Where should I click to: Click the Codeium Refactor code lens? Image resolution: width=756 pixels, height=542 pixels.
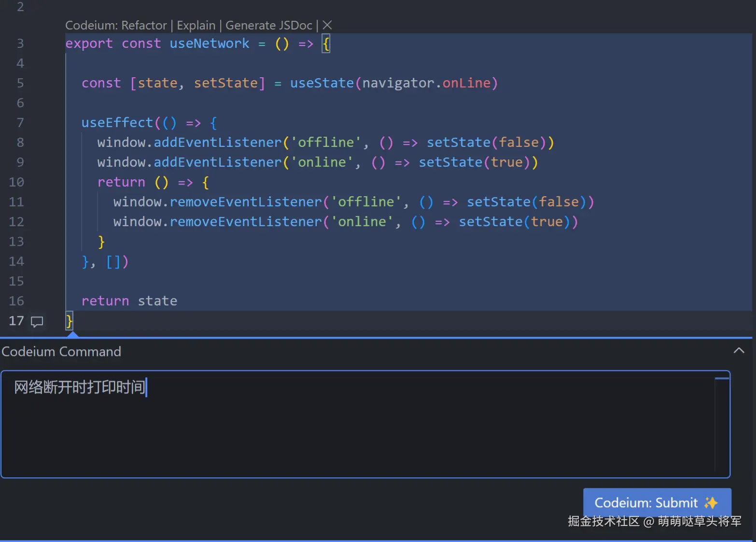(116, 25)
